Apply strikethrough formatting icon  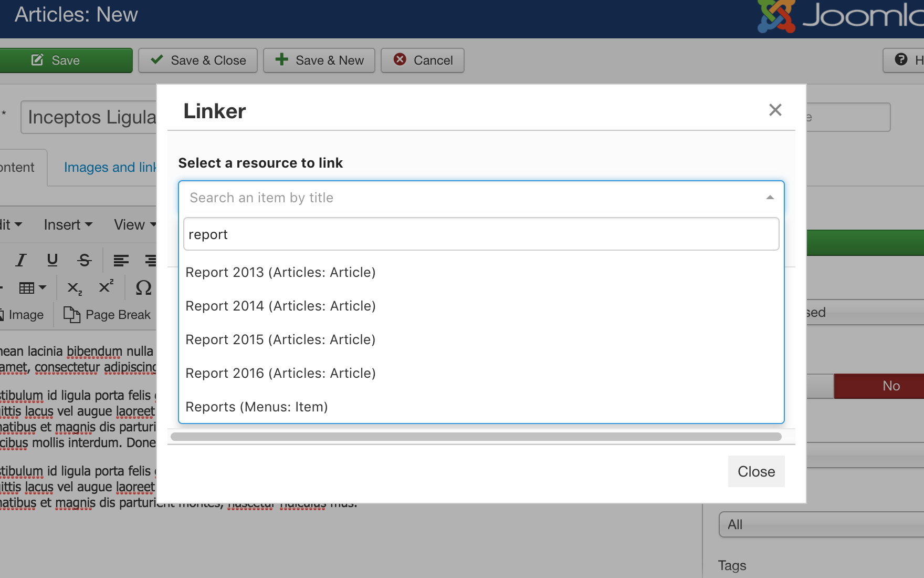85,260
